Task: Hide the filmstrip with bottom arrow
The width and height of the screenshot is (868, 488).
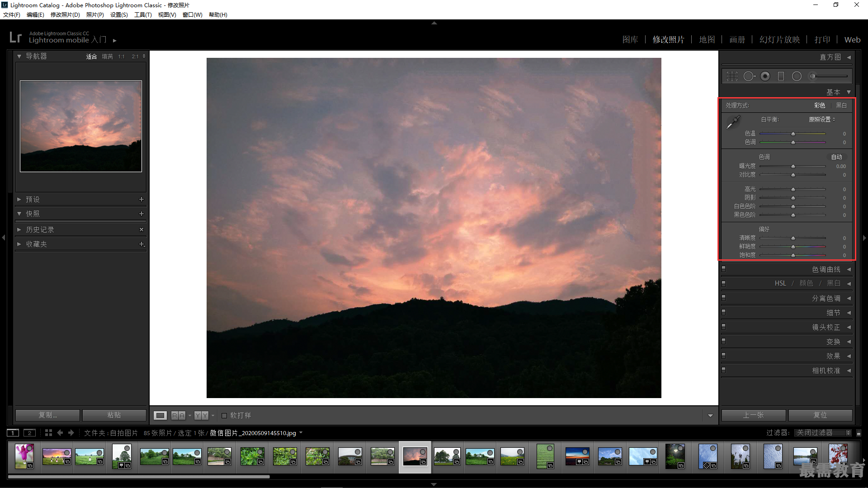Action: (x=434, y=484)
